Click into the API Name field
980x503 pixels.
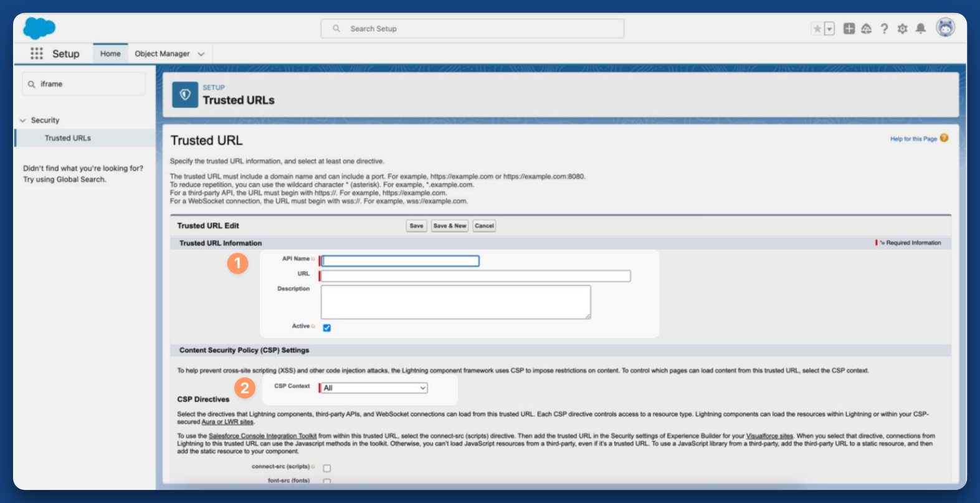401,261
